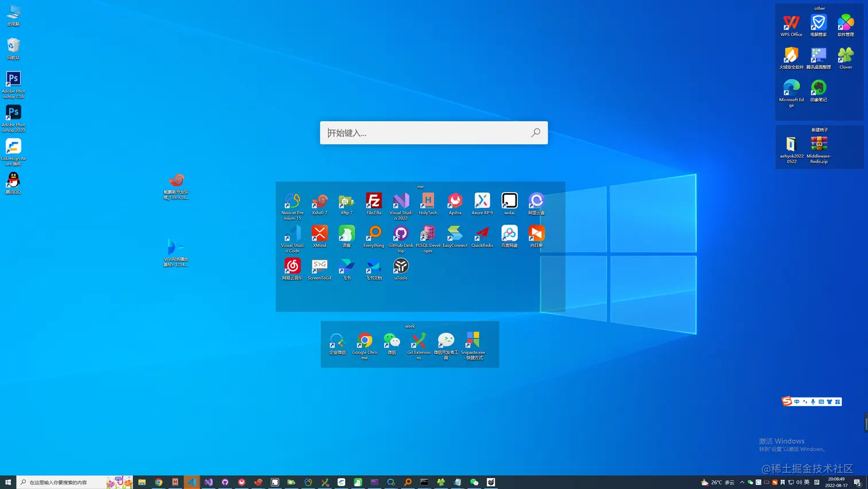
Task: Click Sogou voice input microphone
Action: [x=813, y=402]
